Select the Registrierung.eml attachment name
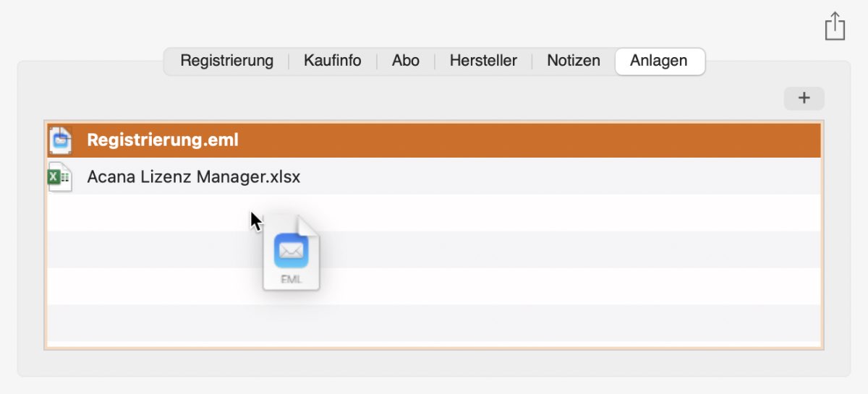This screenshot has height=394, width=868. click(x=163, y=140)
